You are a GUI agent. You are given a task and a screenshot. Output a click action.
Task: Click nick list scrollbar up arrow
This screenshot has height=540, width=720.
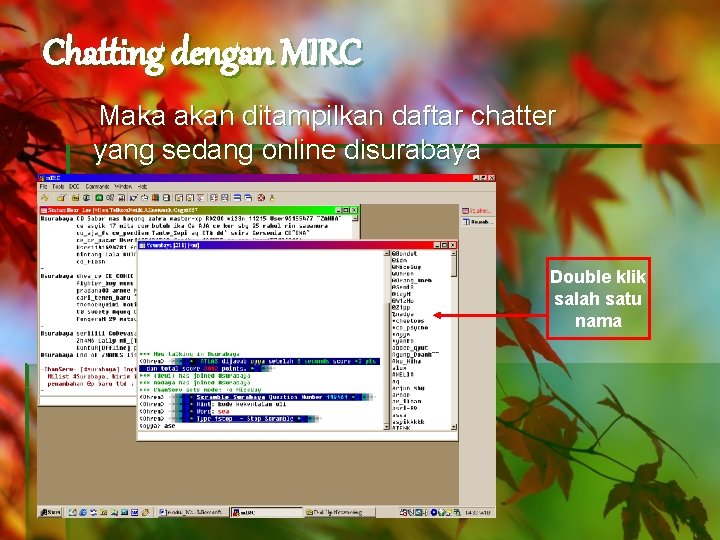(453, 253)
